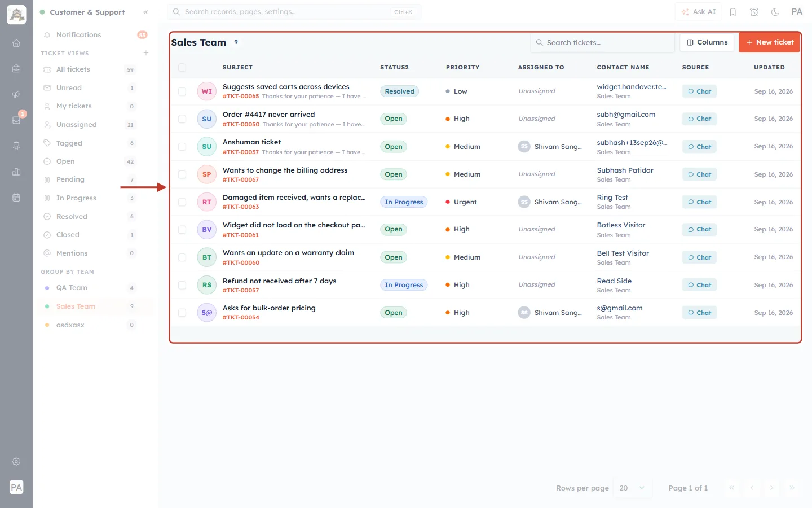Open the Chat source badge on Bell Test Visitor row
This screenshot has width=812, height=508.
tap(699, 257)
